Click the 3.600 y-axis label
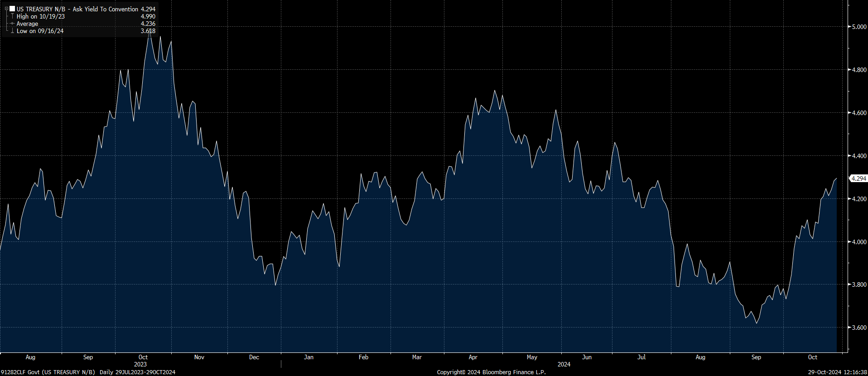 click(859, 328)
